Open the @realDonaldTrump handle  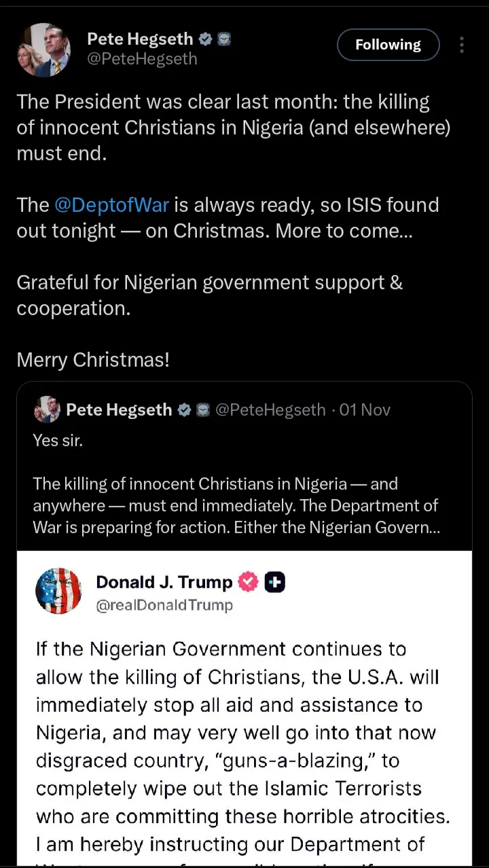(x=164, y=604)
